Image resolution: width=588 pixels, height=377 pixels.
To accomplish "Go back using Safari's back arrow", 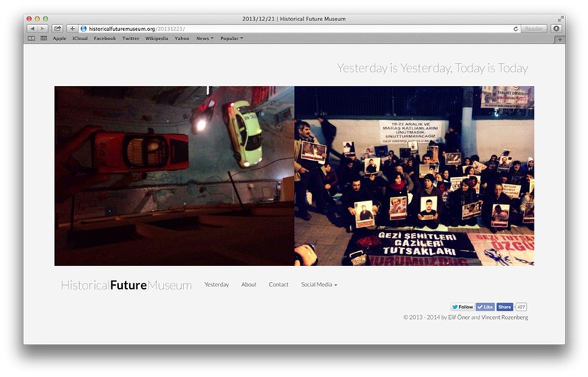I will coord(32,29).
